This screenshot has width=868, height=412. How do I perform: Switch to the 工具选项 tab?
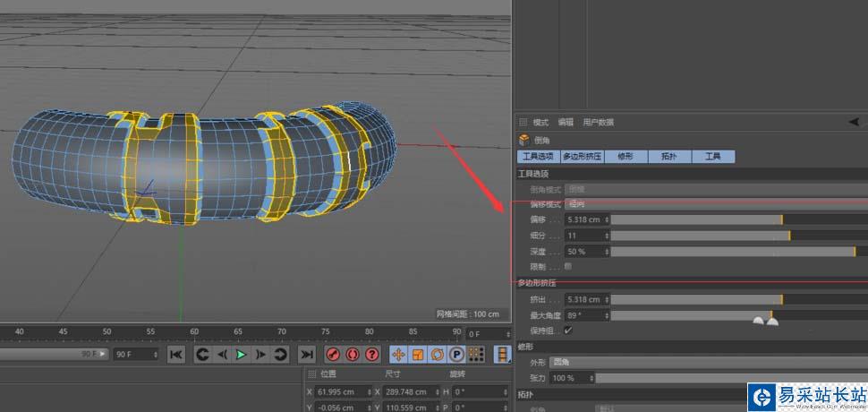tap(539, 157)
